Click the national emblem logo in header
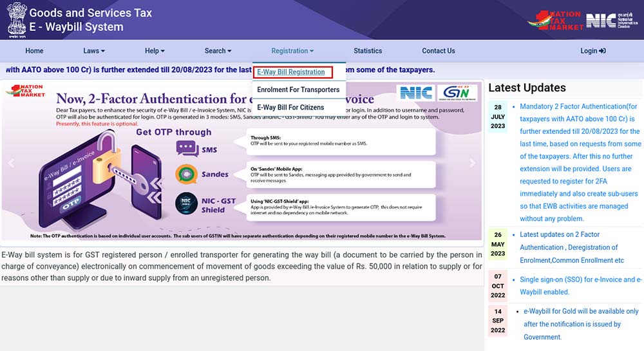644x351 pixels. click(16, 19)
